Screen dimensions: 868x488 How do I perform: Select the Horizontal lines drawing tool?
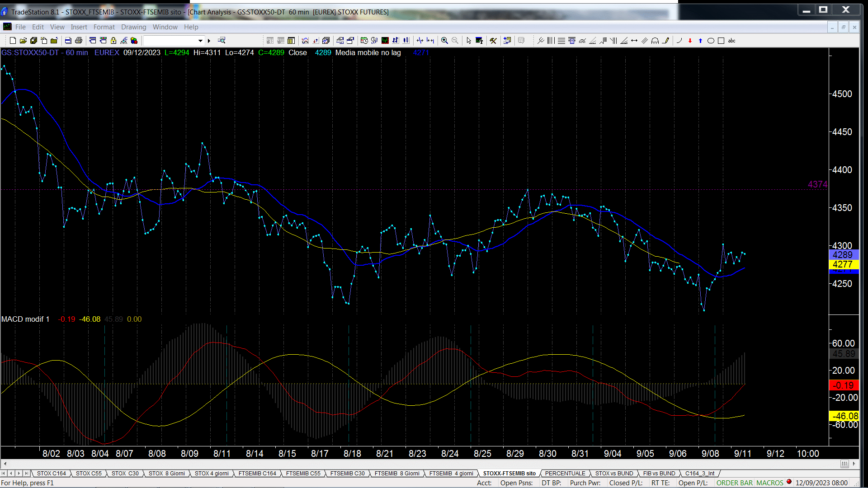click(x=561, y=41)
